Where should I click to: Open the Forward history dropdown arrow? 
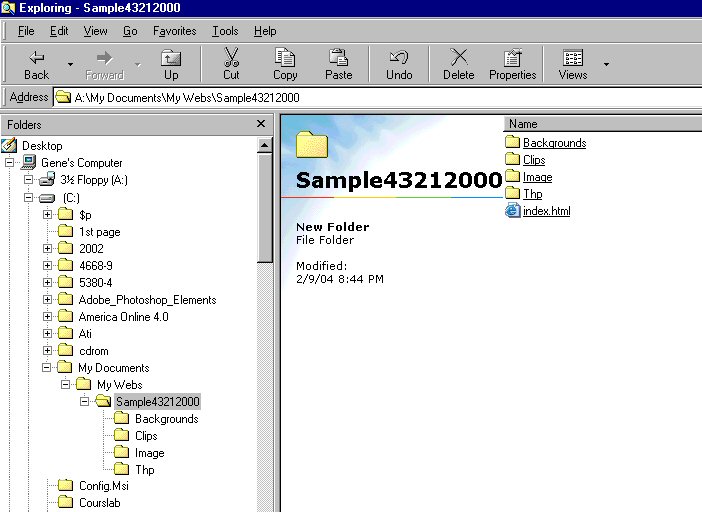point(138,64)
